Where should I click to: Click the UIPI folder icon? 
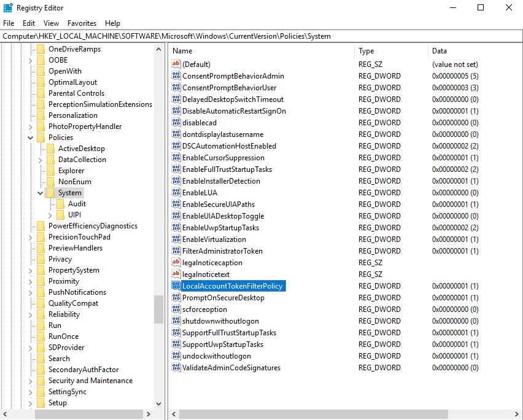pyautogui.click(x=60, y=215)
